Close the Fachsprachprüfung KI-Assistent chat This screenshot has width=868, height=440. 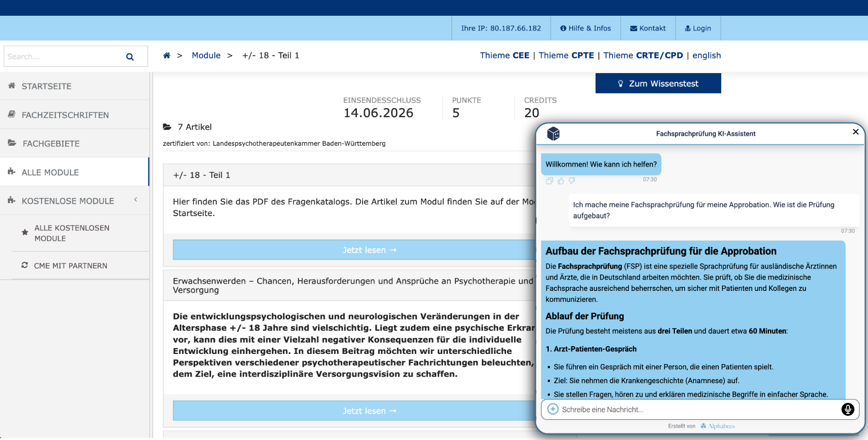[856, 132]
